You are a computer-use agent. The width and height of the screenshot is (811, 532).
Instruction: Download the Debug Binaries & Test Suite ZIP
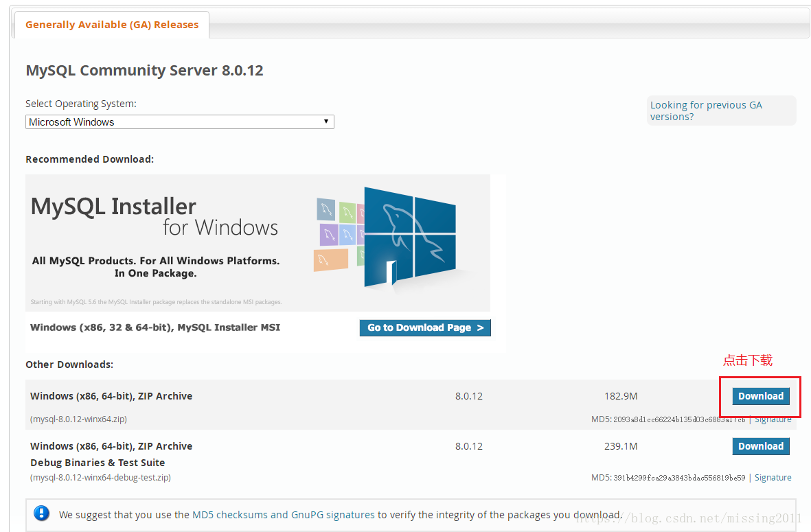point(761,446)
